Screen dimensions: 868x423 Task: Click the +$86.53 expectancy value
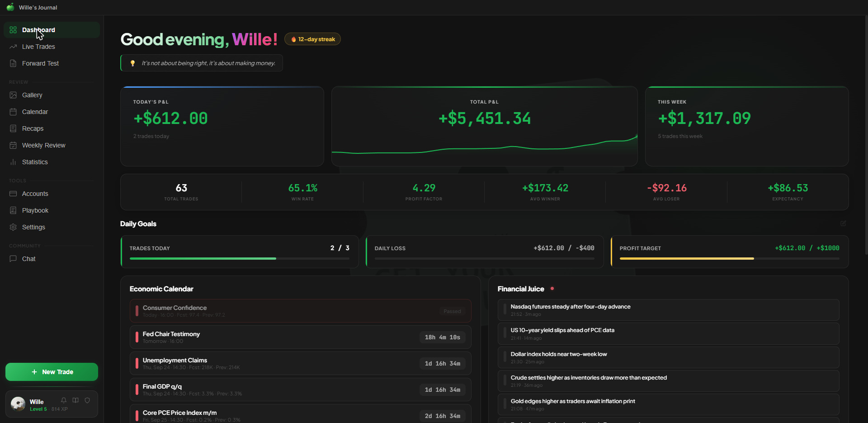coord(788,188)
